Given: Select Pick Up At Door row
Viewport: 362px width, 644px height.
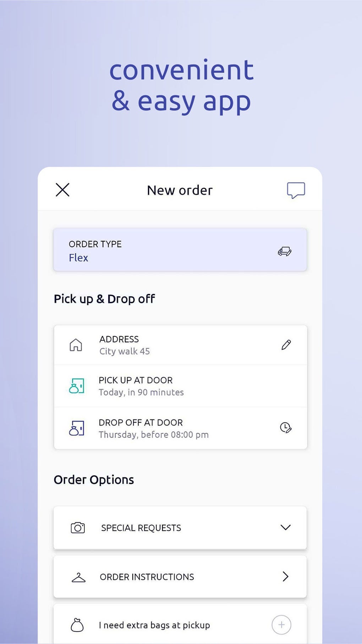Looking at the screenshot, I should click(180, 386).
